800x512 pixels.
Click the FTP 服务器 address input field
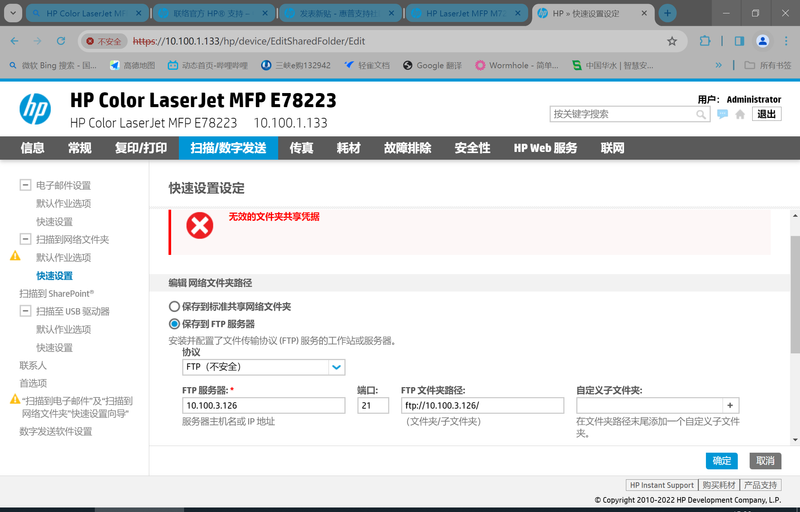coord(263,405)
